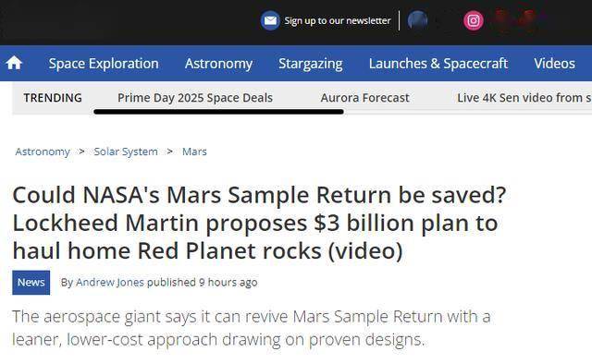Select the Stargazing navigation item
Image resolution: width=592 pixels, height=364 pixels.
(311, 64)
